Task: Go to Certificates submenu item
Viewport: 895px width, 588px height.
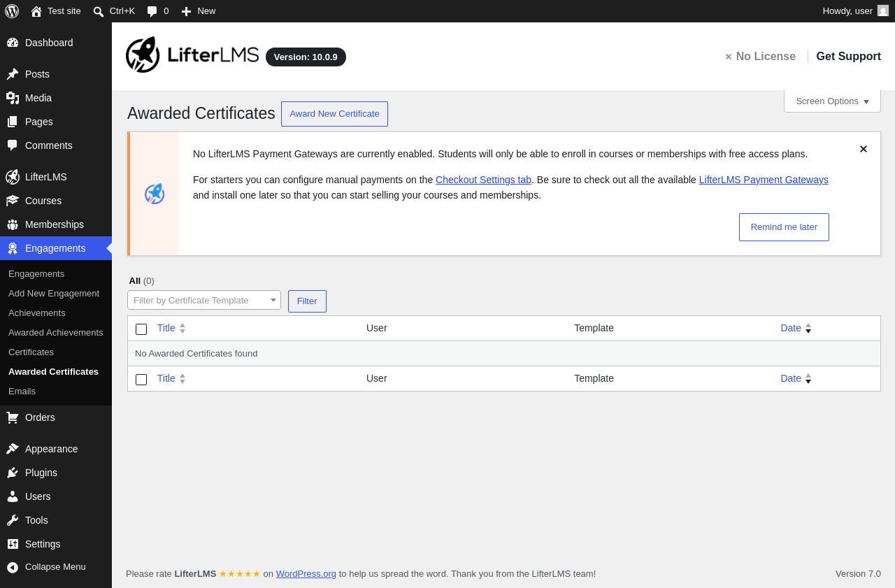Action: pos(31,352)
